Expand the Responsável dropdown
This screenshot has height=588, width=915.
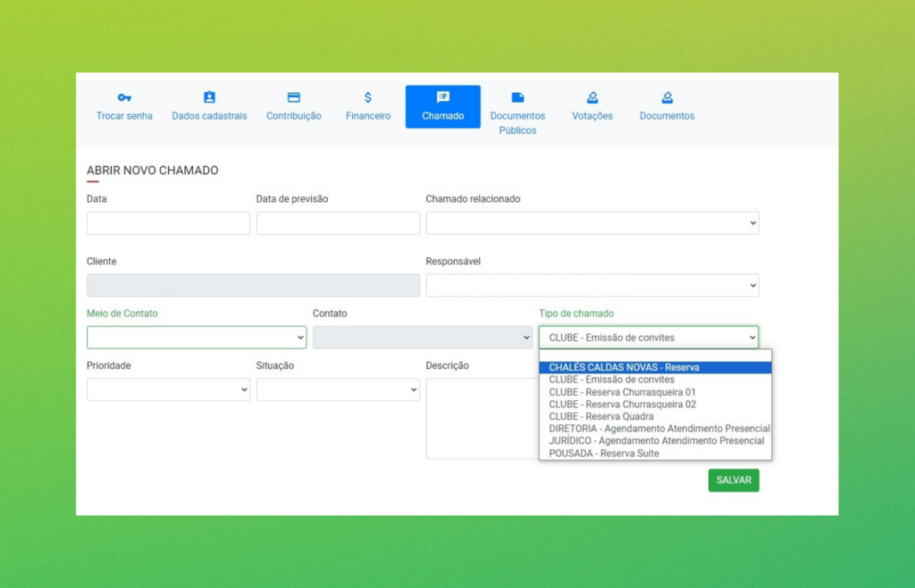(592, 286)
